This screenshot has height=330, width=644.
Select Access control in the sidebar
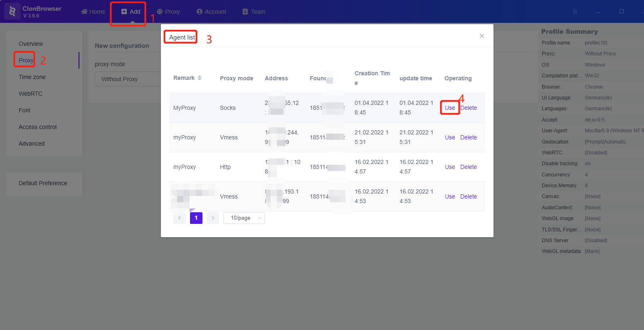pyautogui.click(x=37, y=127)
